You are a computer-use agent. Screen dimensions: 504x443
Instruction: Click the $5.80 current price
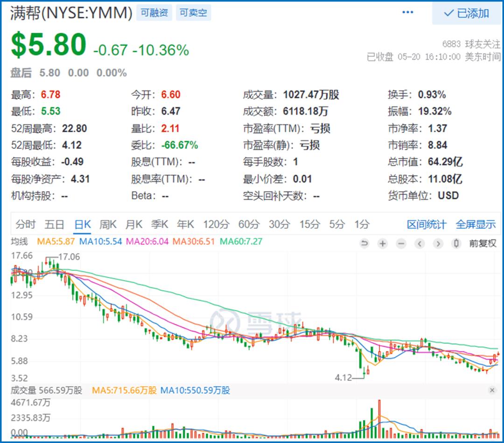tap(49, 45)
